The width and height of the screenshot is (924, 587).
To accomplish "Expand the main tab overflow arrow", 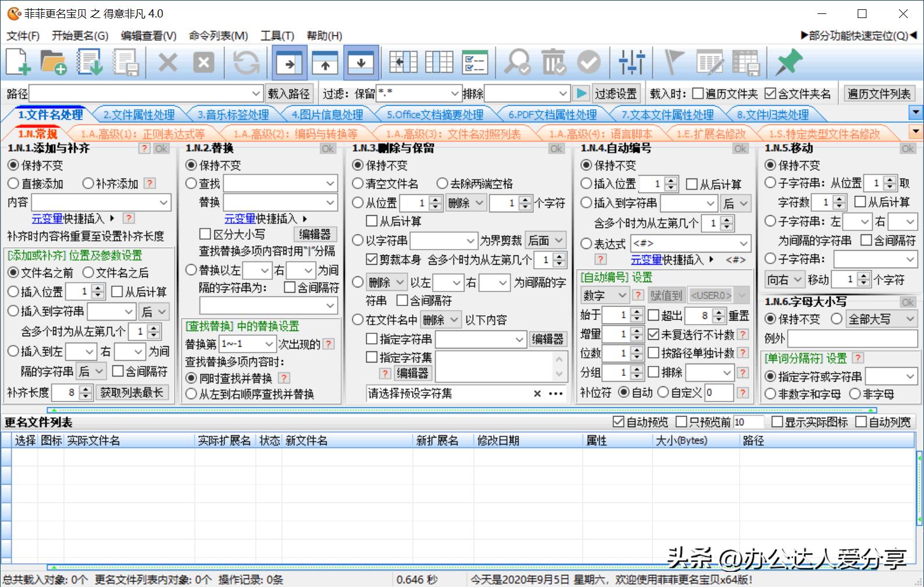I will [x=916, y=112].
